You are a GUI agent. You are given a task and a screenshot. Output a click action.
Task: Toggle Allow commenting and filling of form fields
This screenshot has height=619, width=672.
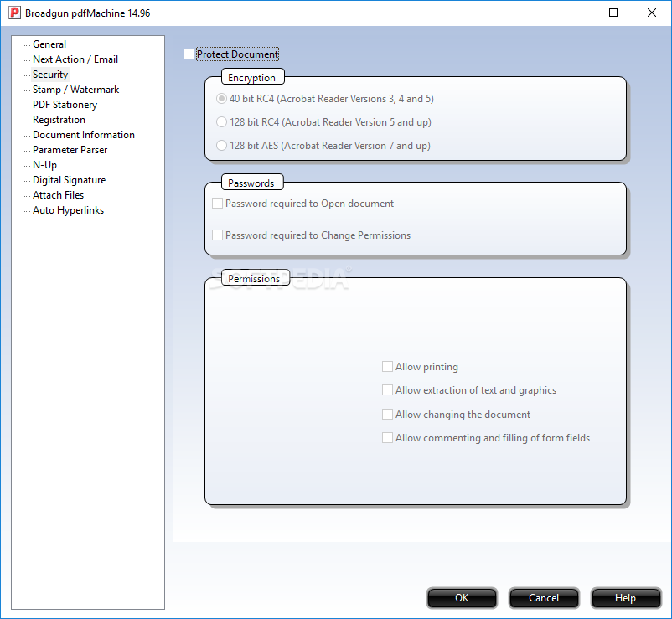(387, 438)
